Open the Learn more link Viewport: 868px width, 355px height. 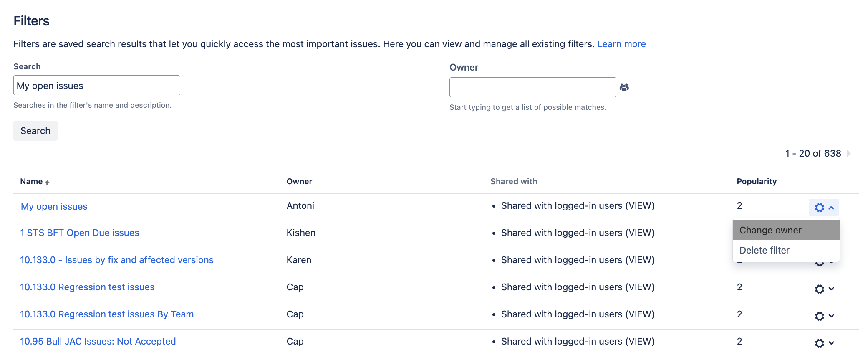click(x=621, y=44)
